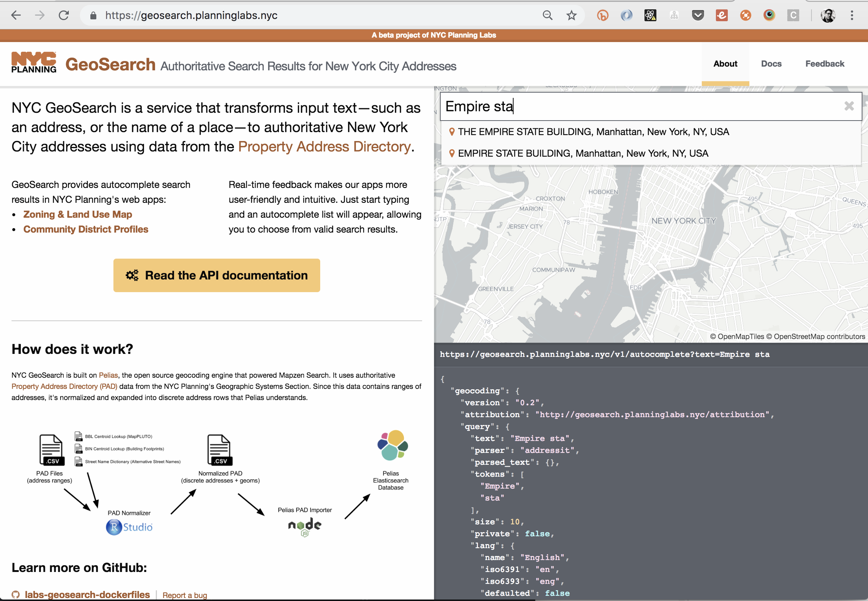Click the node.js logo in diagram
This screenshot has height=601, width=868.
[x=304, y=527]
